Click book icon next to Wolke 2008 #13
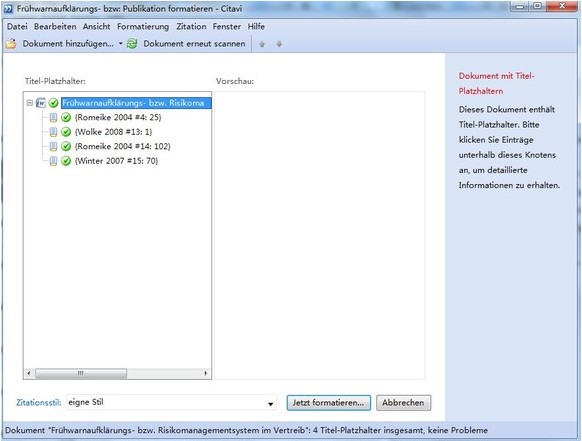Screen dimensions: 582x441 (x=53, y=132)
